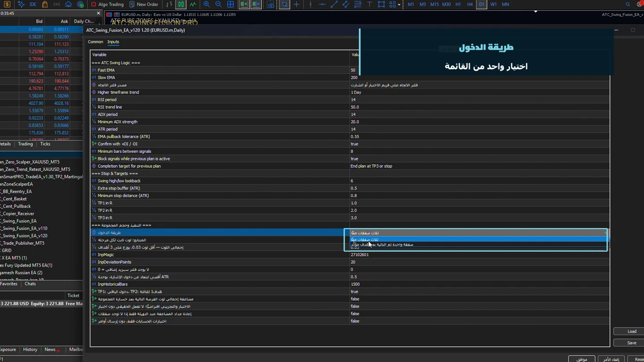
Task: Open the Market shopping bag icon
Action: tap(45, 4)
